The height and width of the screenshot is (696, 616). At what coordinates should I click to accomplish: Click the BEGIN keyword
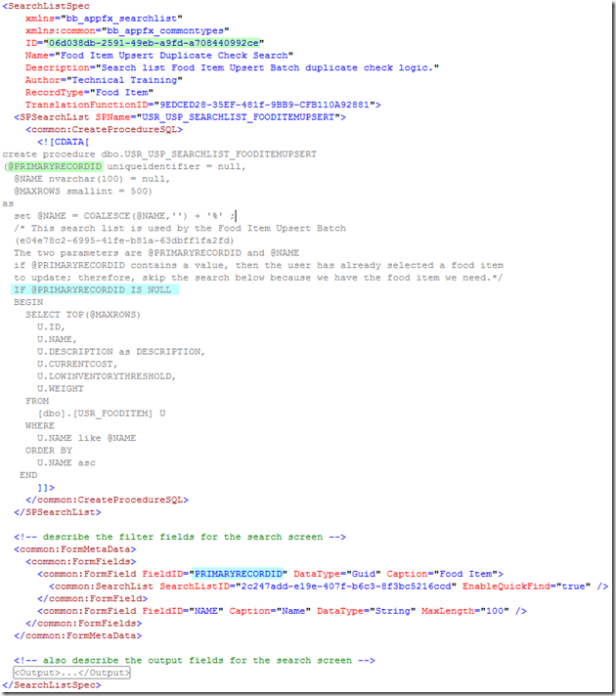[28, 302]
